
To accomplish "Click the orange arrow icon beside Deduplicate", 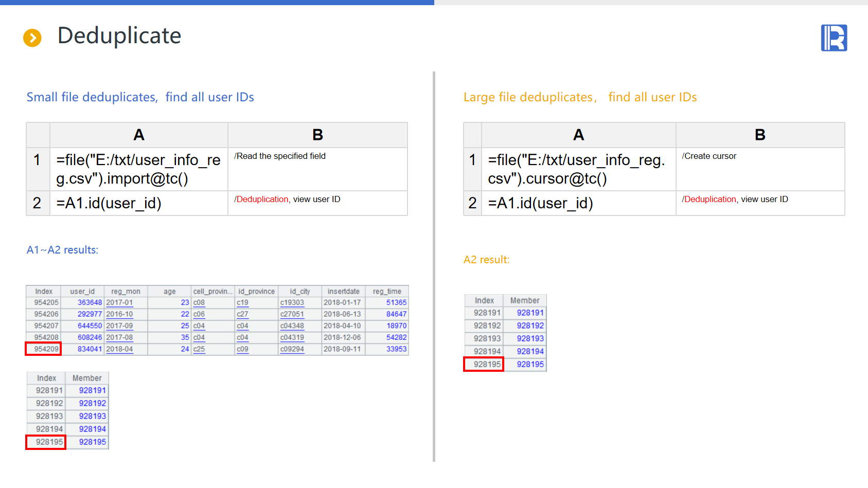I will 32,38.
